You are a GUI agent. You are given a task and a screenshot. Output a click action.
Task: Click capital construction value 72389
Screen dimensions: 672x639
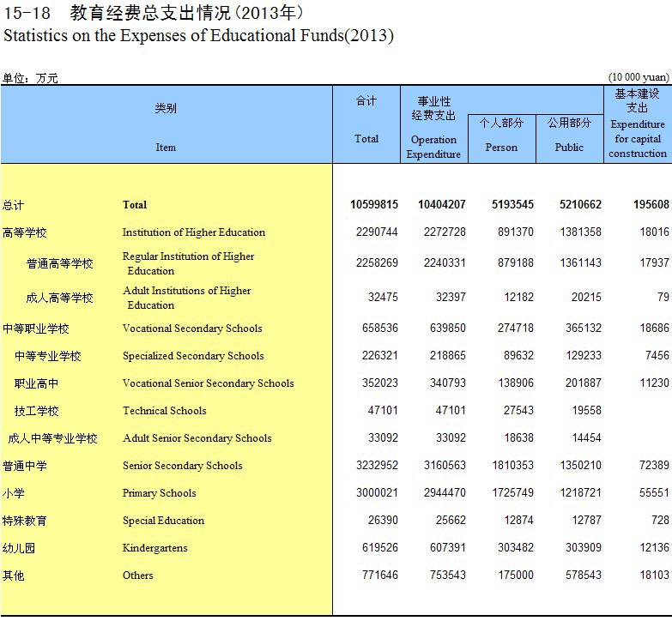tap(654, 465)
